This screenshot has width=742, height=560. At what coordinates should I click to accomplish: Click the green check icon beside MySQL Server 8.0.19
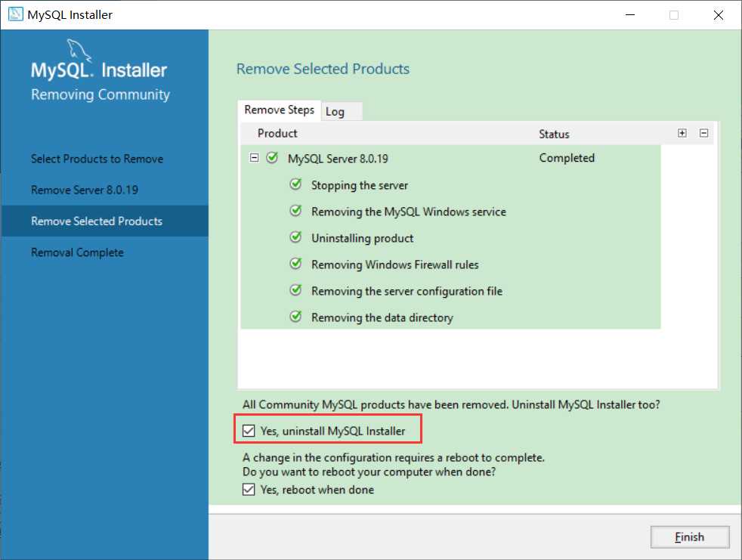point(272,158)
